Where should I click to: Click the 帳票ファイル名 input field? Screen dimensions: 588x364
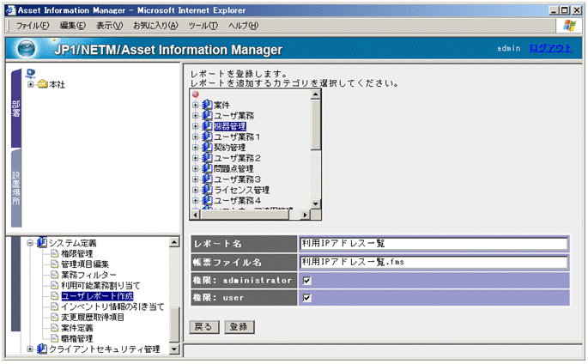point(433,262)
